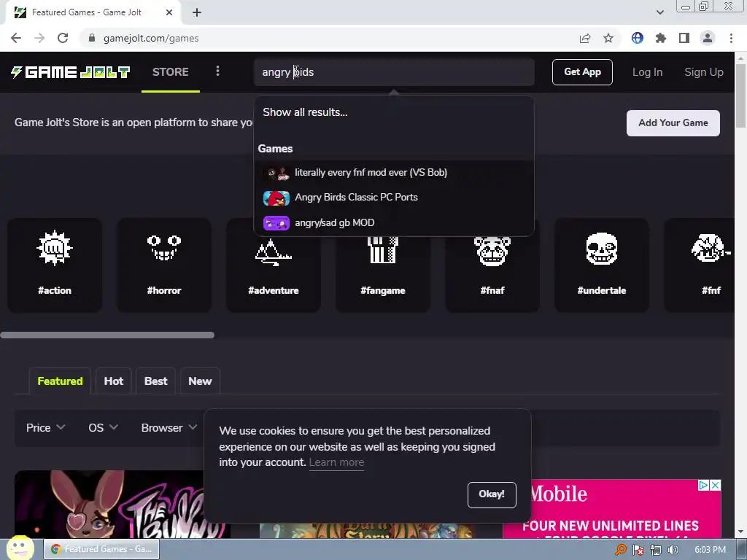Bookmark this page with the star

coord(608,38)
